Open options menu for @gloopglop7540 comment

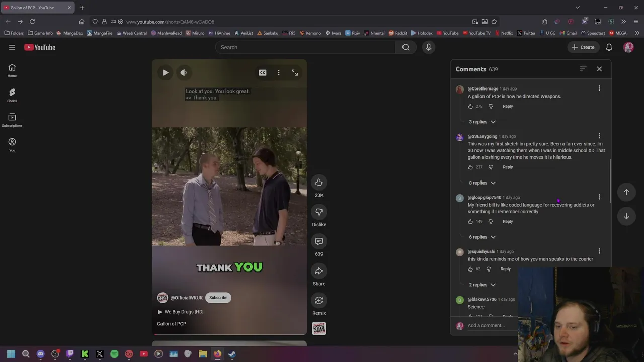click(x=599, y=197)
